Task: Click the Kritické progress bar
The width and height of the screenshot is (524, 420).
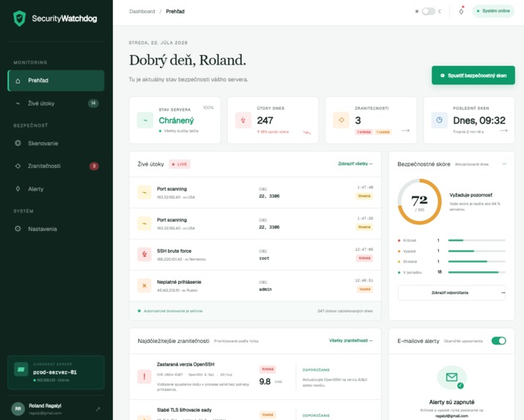Action: [x=477, y=240]
